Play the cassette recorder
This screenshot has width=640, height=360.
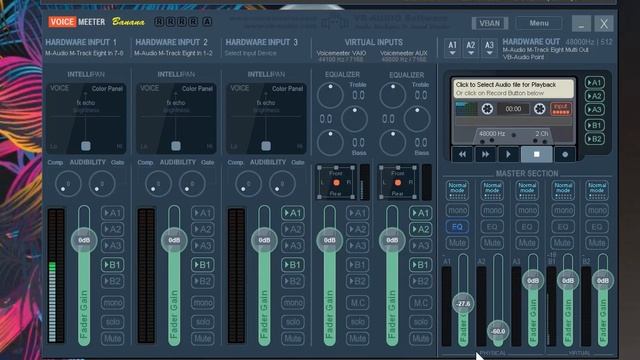click(508, 154)
